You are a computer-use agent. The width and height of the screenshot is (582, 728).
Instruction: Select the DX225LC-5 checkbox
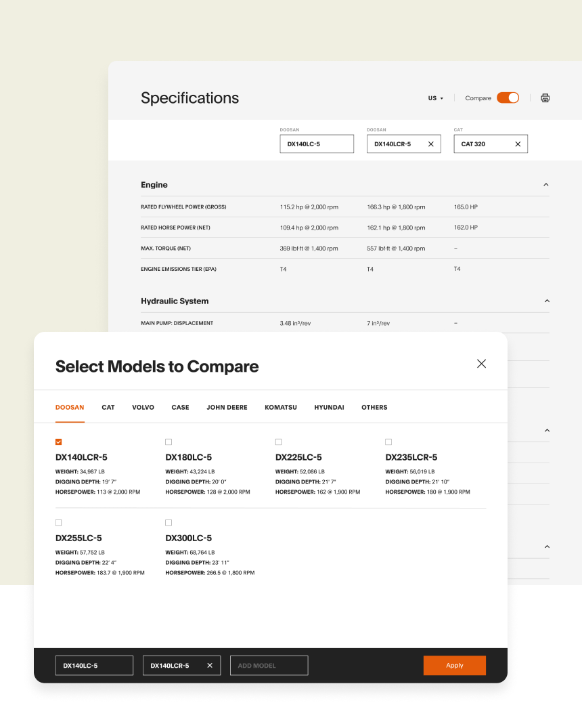click(x=279, y=442)
